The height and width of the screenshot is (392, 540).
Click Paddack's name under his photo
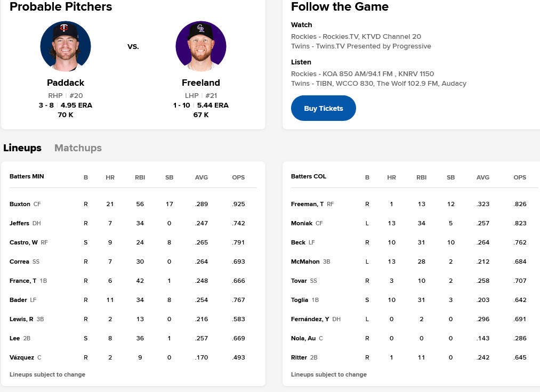pyautogui.click(x=66, y=83)
